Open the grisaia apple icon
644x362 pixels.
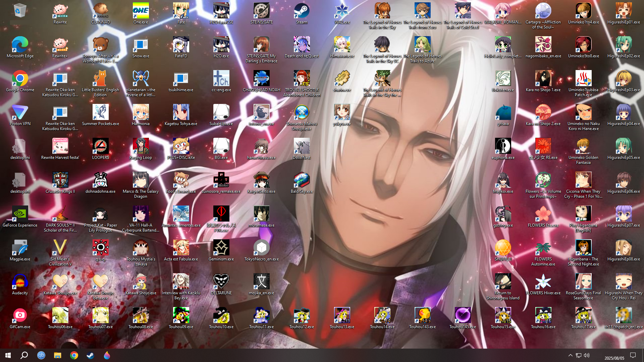pyautogui.click(x=503, y=115)
